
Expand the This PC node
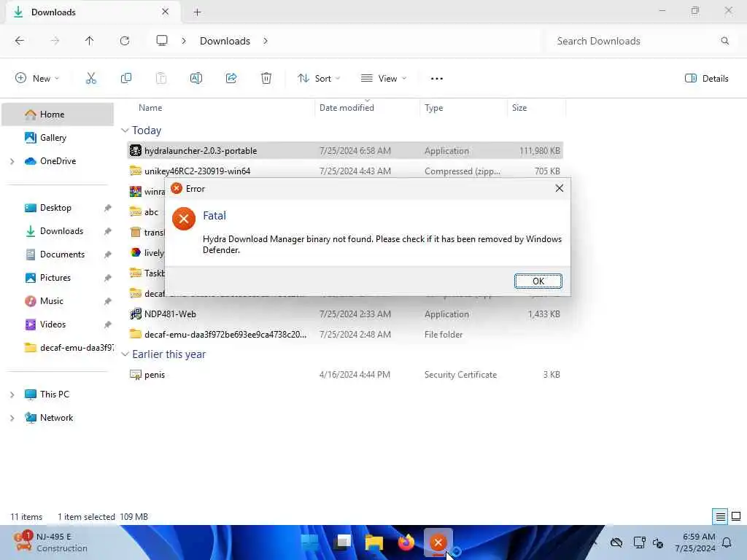[x=12, y=394]
